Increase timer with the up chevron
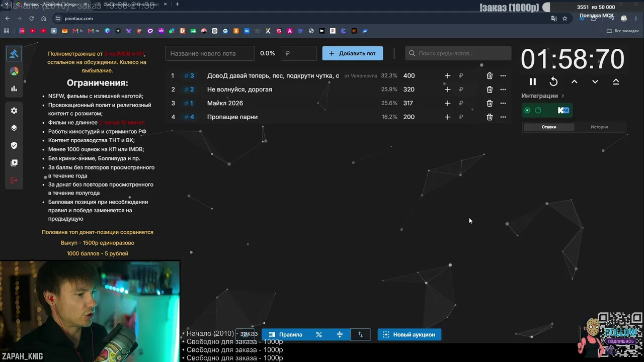 (x=575, y=82)
